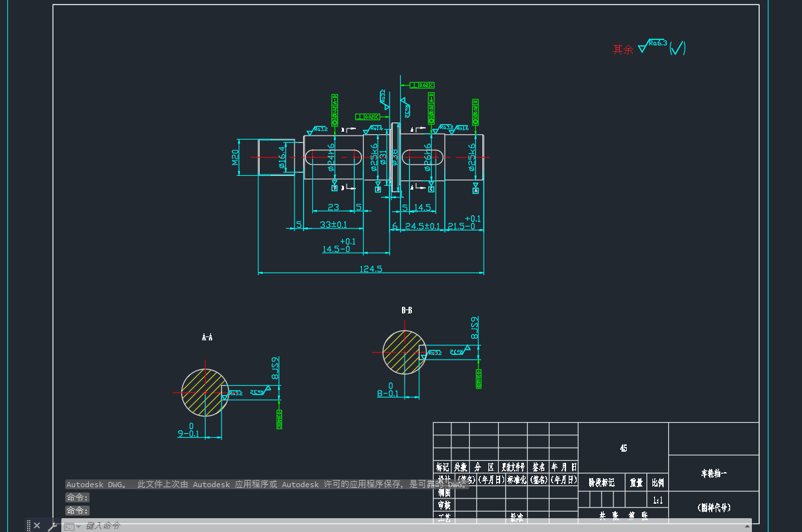The image size is (802, 532).
Task: Click the material 45 title block cell
Action: [x=623, y=448]
